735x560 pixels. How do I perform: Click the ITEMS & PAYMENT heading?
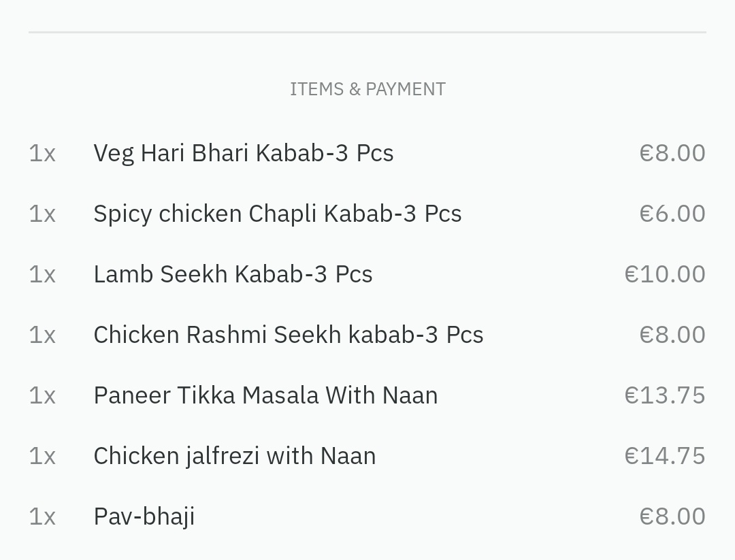pos(367,89)
